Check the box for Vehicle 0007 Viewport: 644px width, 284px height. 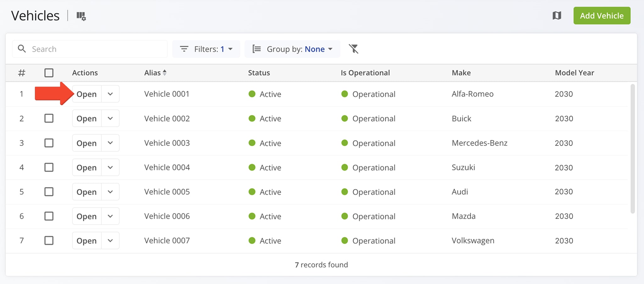pyautogui.click(x=49, y=241)
